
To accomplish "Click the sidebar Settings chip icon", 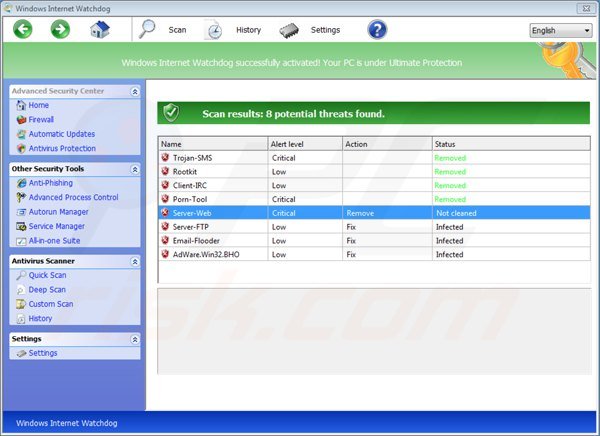I will pyautogui.click(x=22, y=353).
